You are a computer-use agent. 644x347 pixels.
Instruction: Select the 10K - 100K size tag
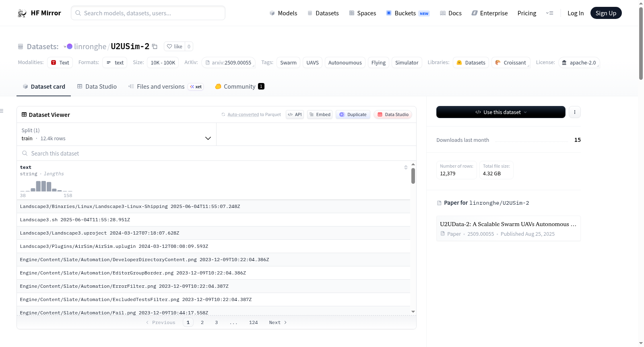(163, 62)
